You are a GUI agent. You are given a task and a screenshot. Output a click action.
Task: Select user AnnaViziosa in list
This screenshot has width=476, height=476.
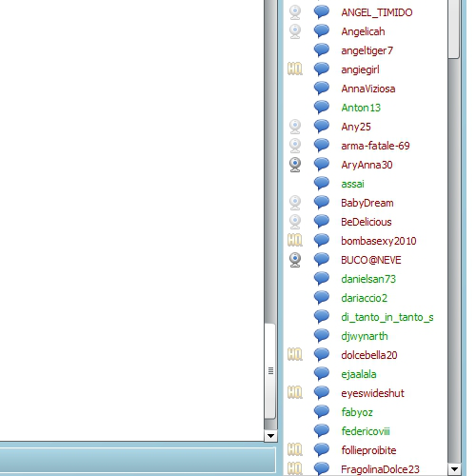(x=368, y=89)
